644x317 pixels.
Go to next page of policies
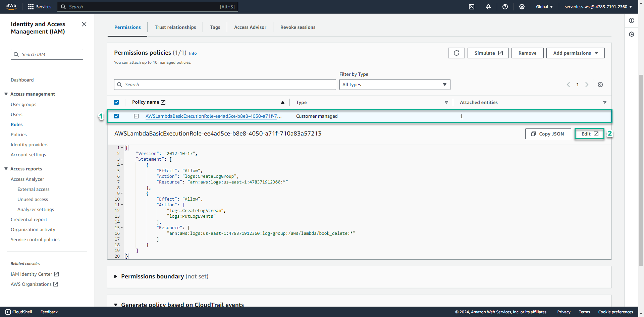[587, 85]
